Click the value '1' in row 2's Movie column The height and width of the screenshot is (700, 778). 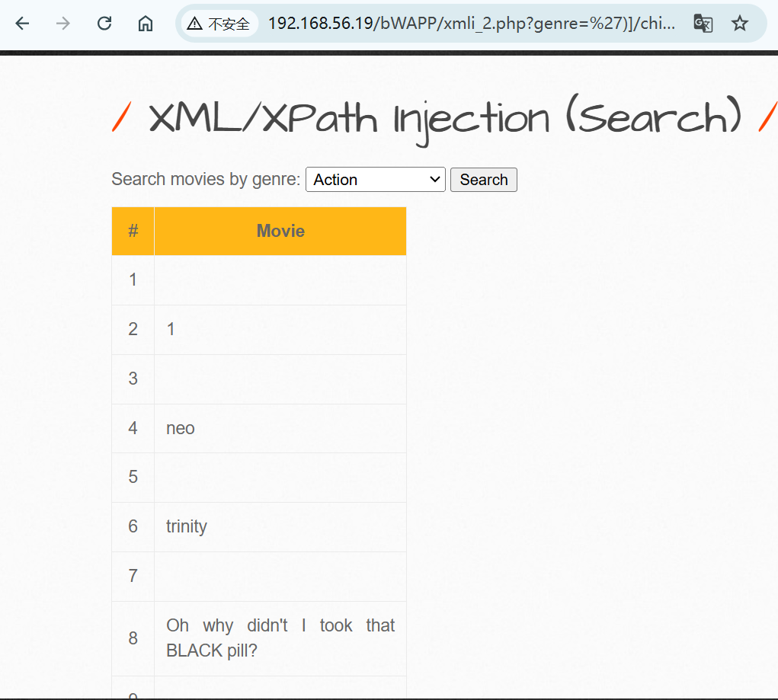pos(171,329)
